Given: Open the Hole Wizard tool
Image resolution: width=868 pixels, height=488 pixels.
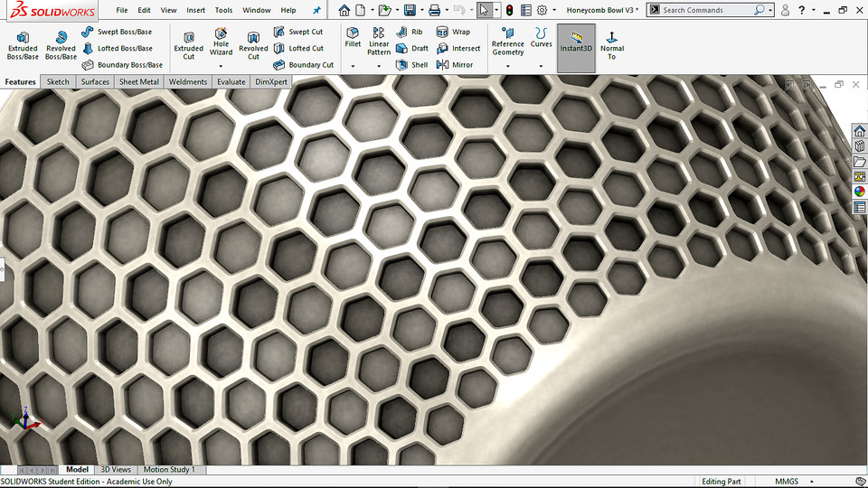Looking at the screenshot, I should click(x=221, y=45).
